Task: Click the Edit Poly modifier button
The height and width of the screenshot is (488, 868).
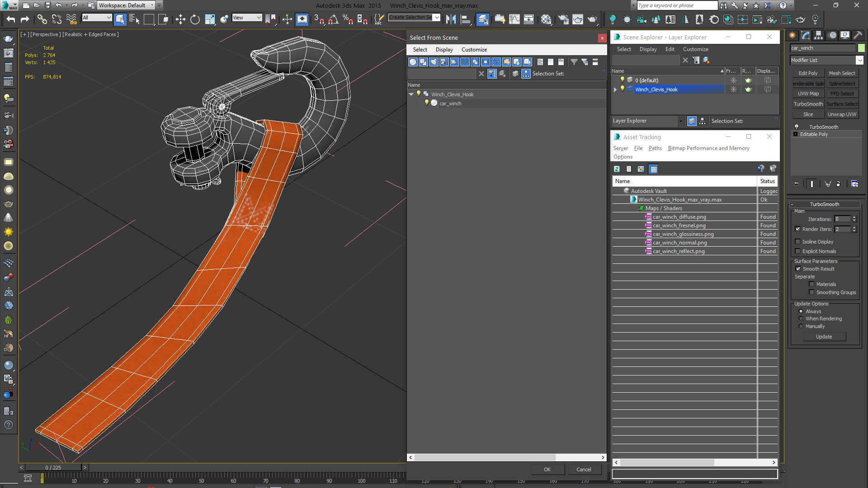Action: point(808,73)
